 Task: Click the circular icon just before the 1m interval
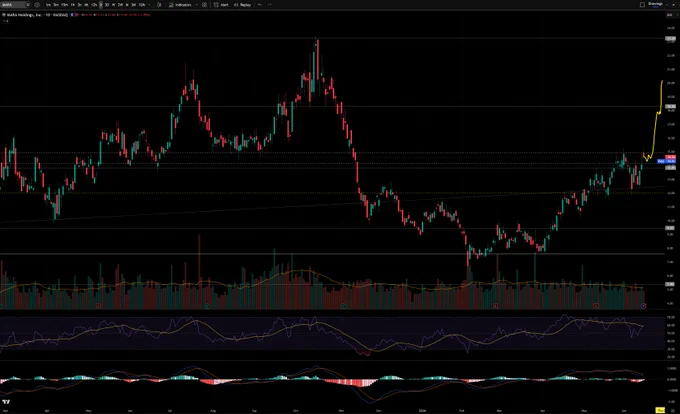point(37,5)
